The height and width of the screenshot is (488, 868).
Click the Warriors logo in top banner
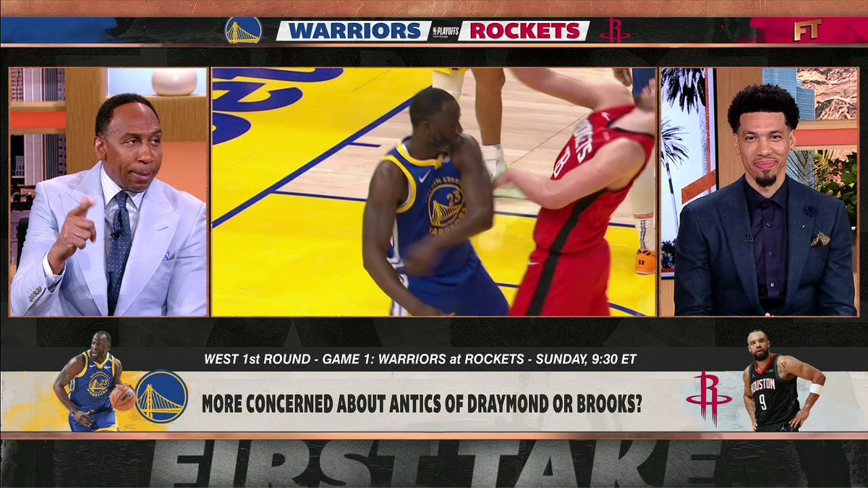coord(243,30)
